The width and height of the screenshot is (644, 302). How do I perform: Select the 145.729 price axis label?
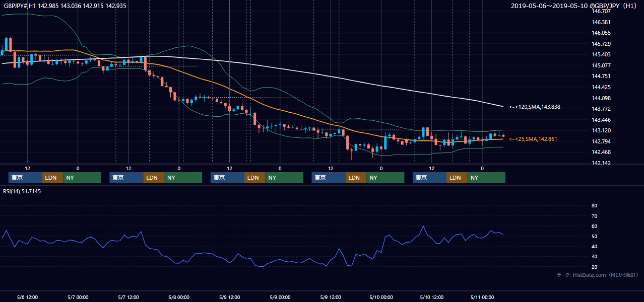601,44
